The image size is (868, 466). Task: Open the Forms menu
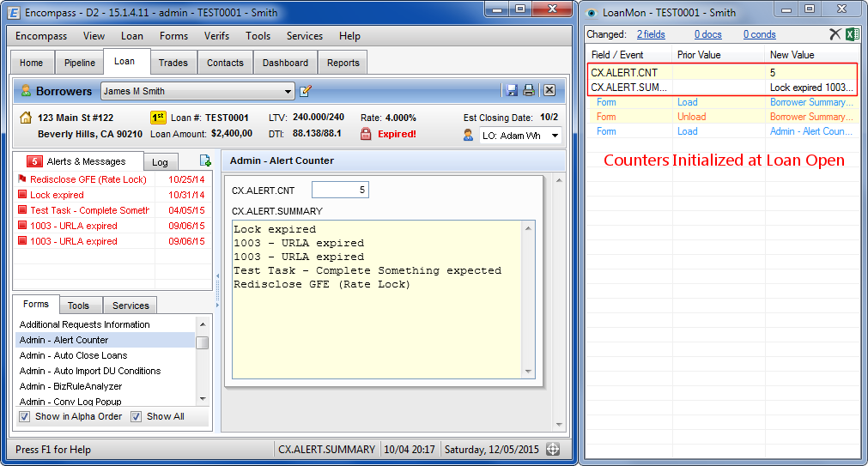173,36
